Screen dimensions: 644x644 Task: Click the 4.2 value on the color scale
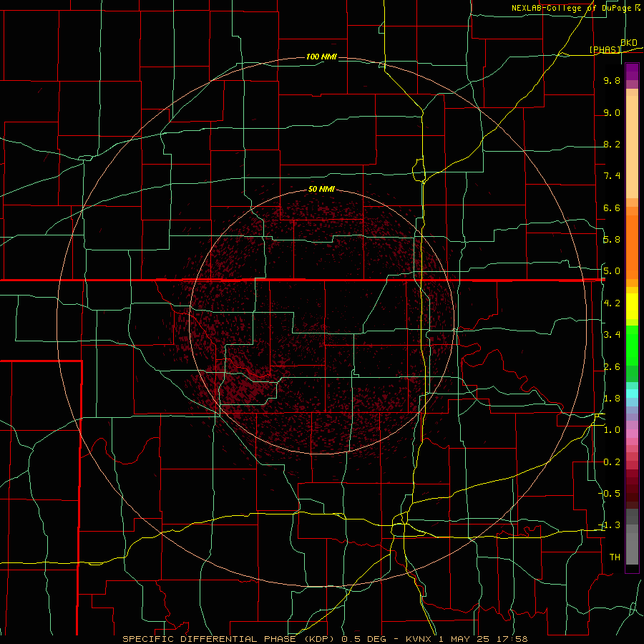(x=612, y=303)
